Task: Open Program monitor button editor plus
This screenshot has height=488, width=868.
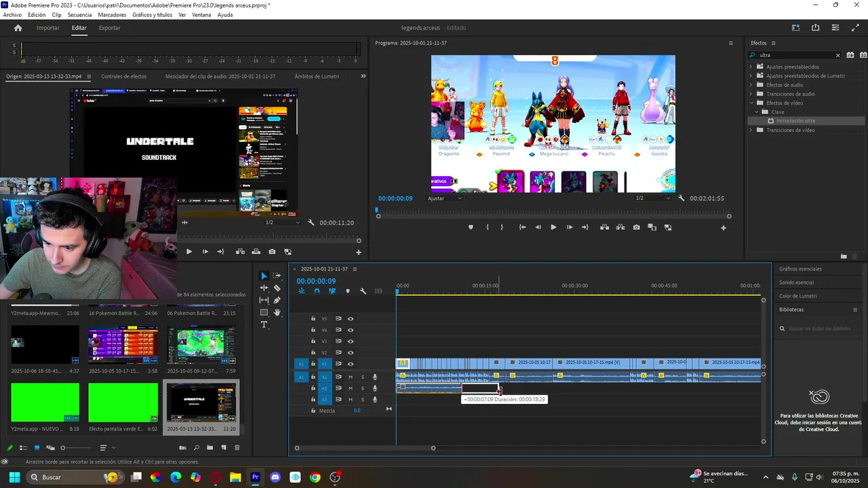Action: [x=723, y=228]
